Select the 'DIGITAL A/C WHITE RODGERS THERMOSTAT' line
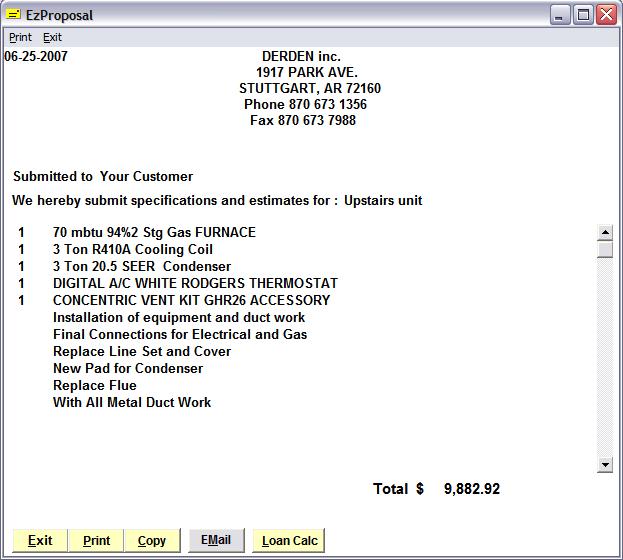The height and width of the screenshot is (560, 623). [195, 283]
